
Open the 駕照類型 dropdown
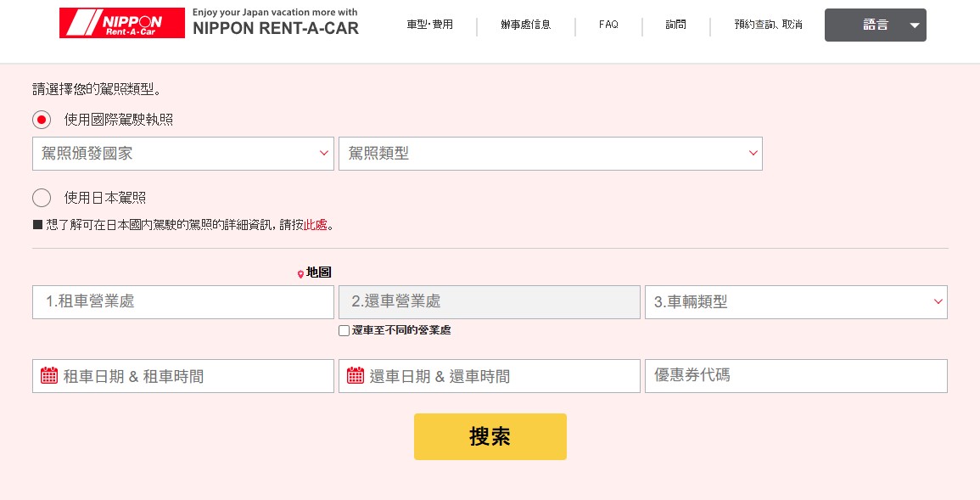551,154
